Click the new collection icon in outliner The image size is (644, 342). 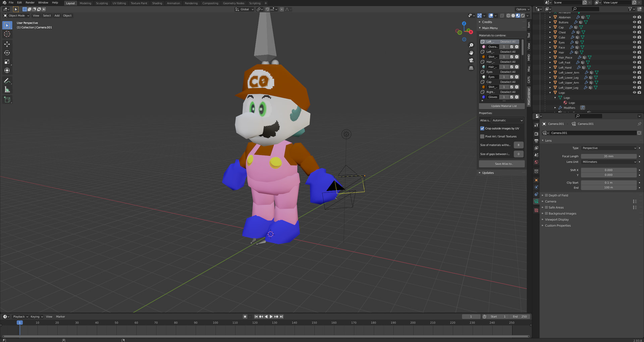(x=639, y=9)
